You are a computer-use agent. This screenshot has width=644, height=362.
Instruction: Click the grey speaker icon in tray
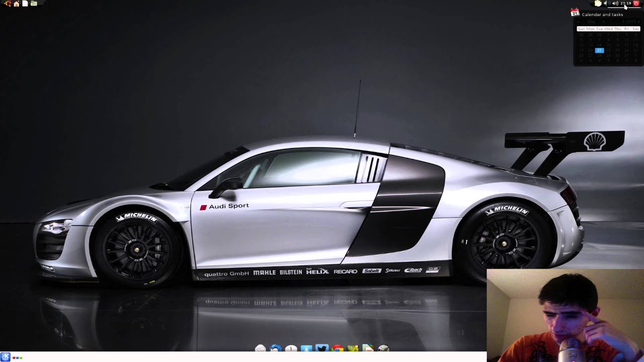point(605,4)
